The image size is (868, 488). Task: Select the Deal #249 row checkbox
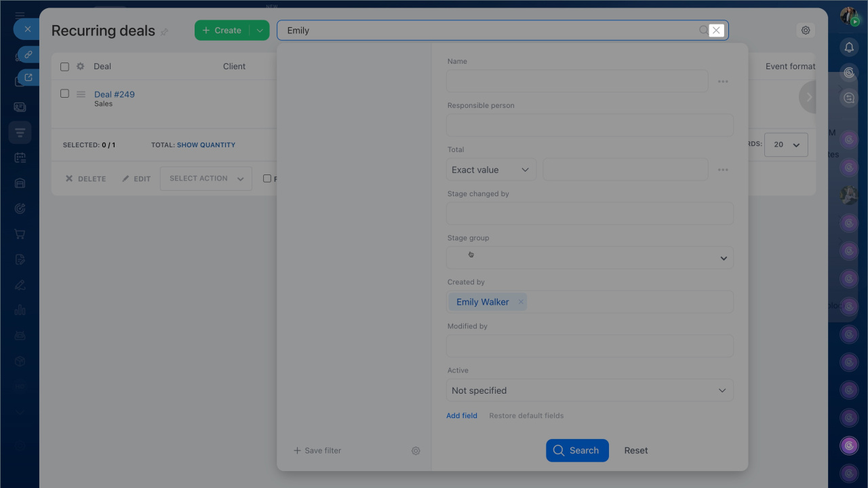[64, 94]
